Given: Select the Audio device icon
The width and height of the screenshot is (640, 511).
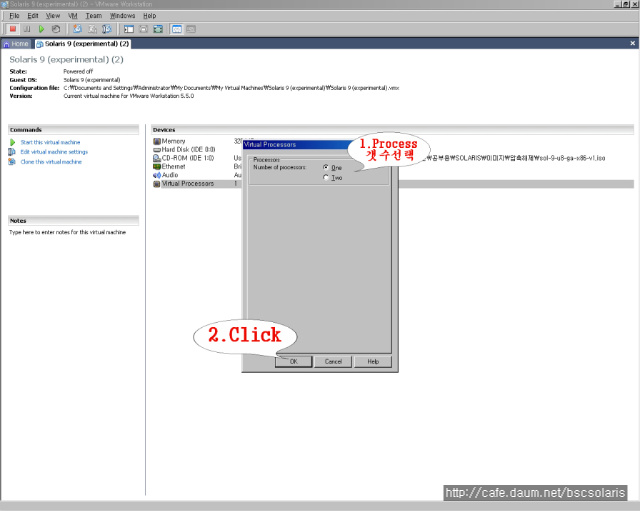Looking at the screenshot, I should pyautogui.click(x=157, y=175).
